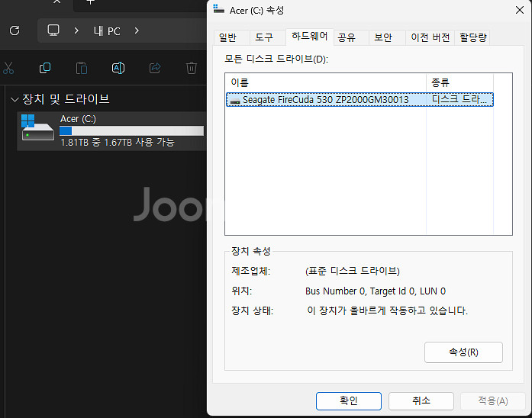Select the 하드웨어 tab

tap(310, 37)
